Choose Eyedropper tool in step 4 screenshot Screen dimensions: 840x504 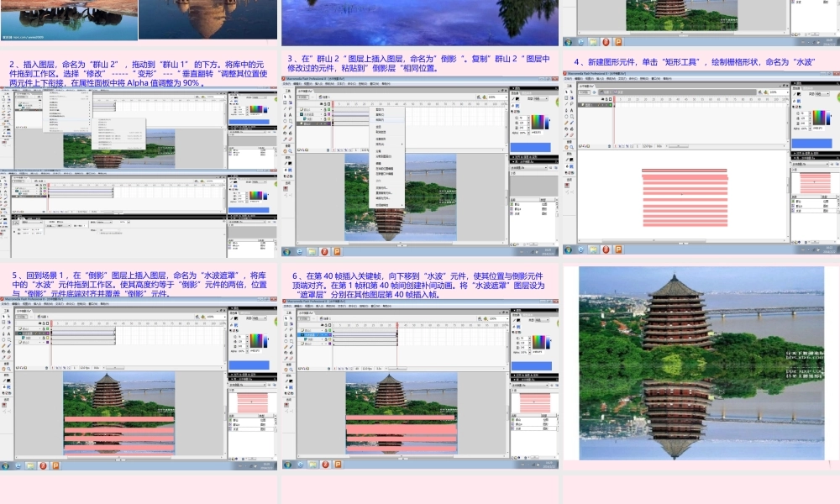tap(566, 135)
